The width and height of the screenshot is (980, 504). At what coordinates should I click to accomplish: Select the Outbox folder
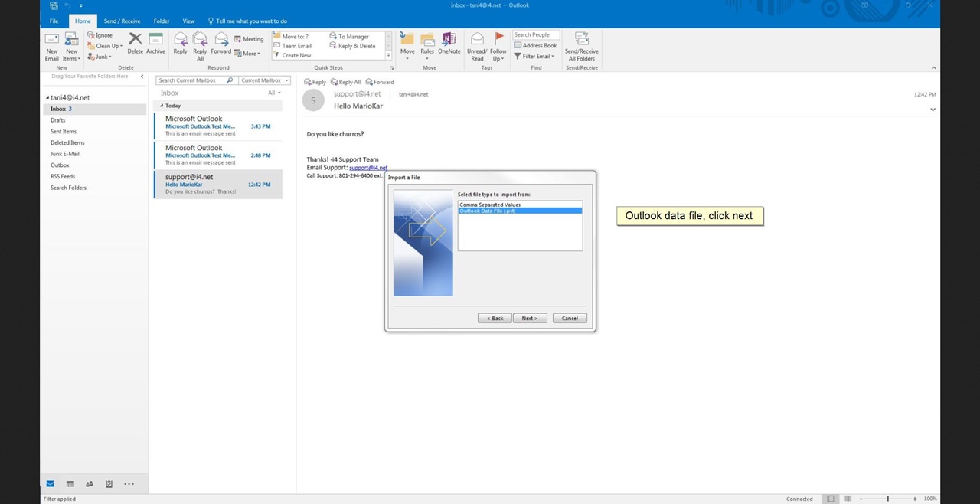60,165
